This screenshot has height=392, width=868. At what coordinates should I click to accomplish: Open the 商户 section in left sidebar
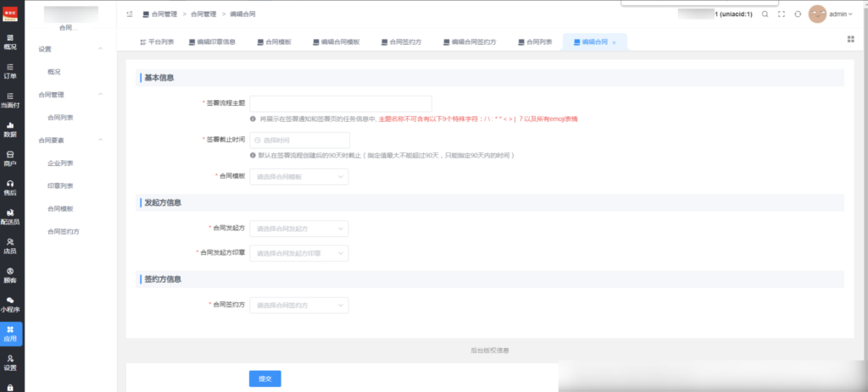[x=10, y=158]
